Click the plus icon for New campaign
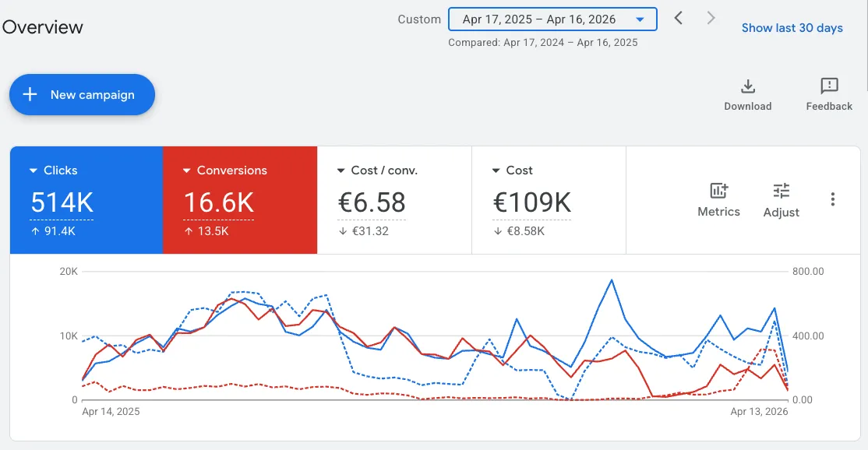The width and height of the screenshot is (868, 450). pyautogui.click(x=30, y=95)
